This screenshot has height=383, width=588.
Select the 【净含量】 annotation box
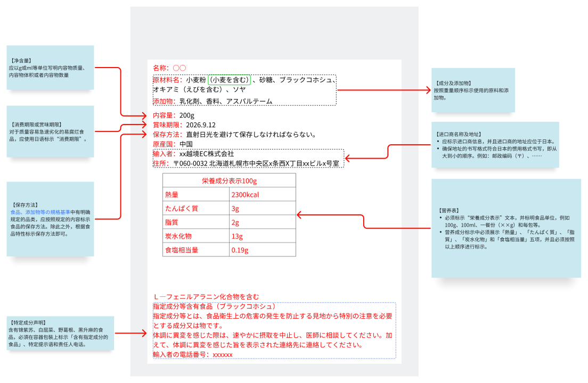coord(50,68)
